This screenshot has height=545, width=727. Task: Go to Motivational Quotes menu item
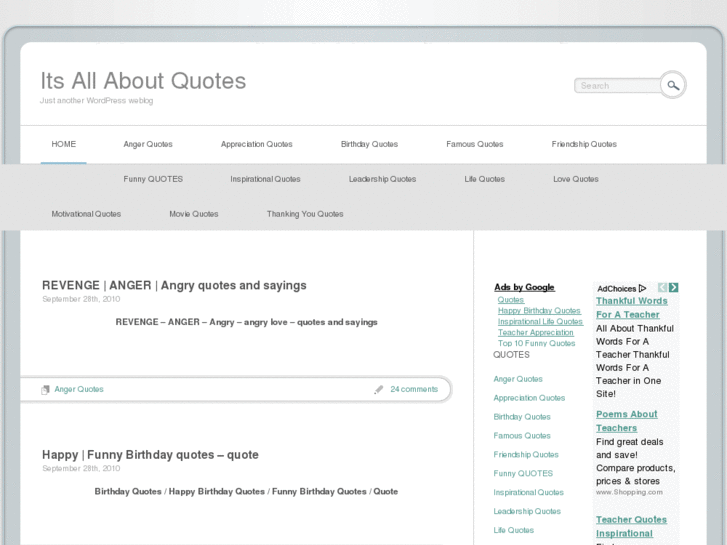click(x=86, y=214)
